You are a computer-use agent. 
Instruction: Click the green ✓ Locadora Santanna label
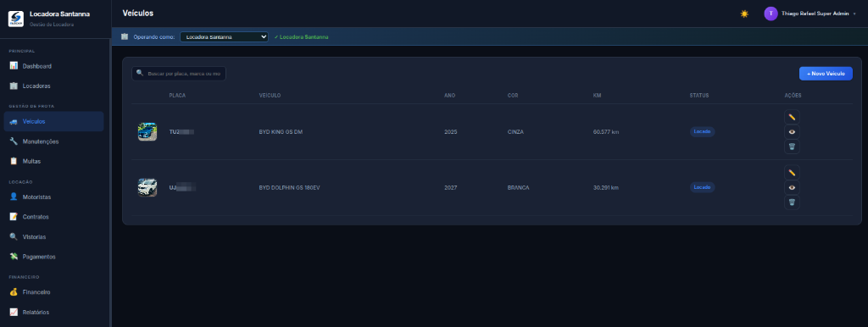[301, 37]
